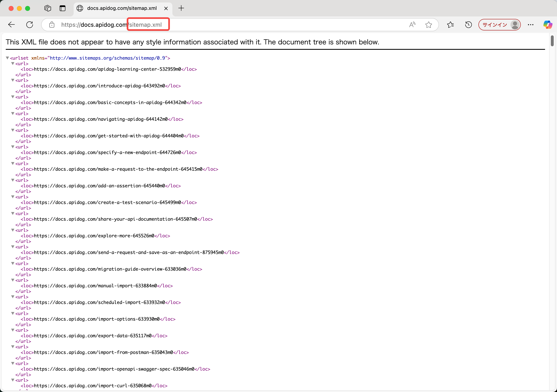
Task: Click the import-curl-635068m0 loc text
Action: coord(93,386)
